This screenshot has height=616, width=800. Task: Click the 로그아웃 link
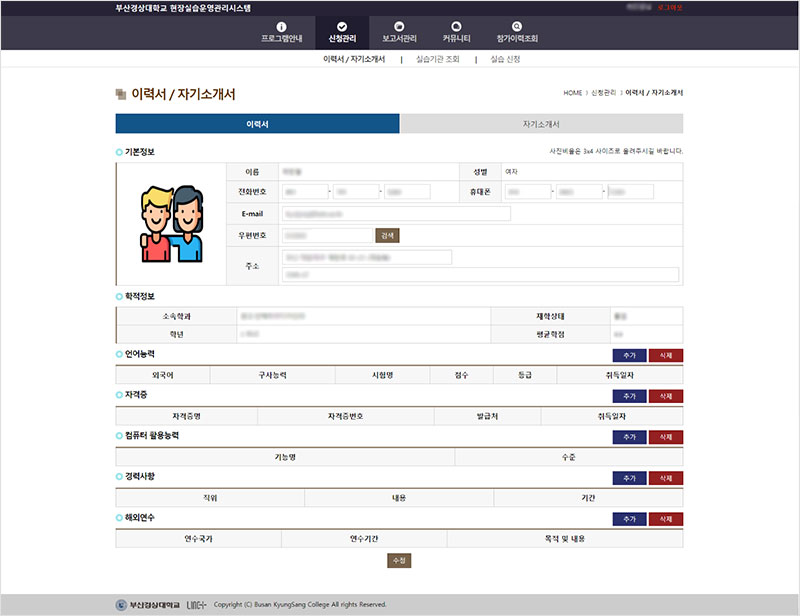(670, 8)
